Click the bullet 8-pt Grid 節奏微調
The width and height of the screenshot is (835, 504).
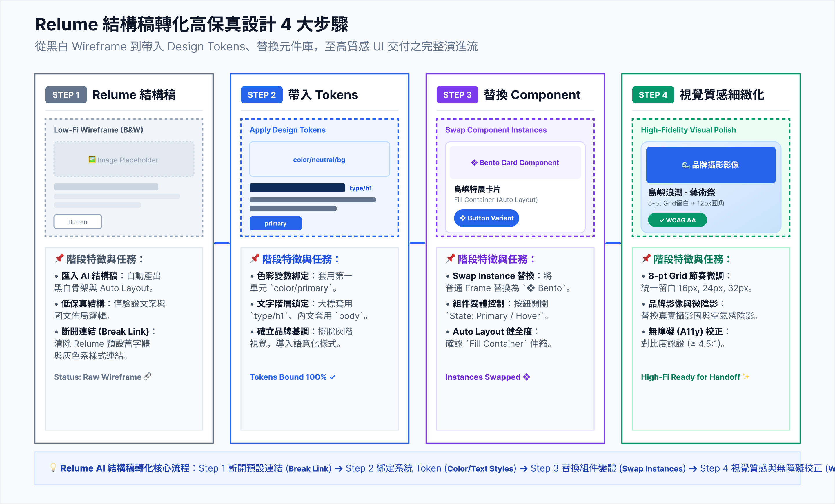tap(686, 276)
